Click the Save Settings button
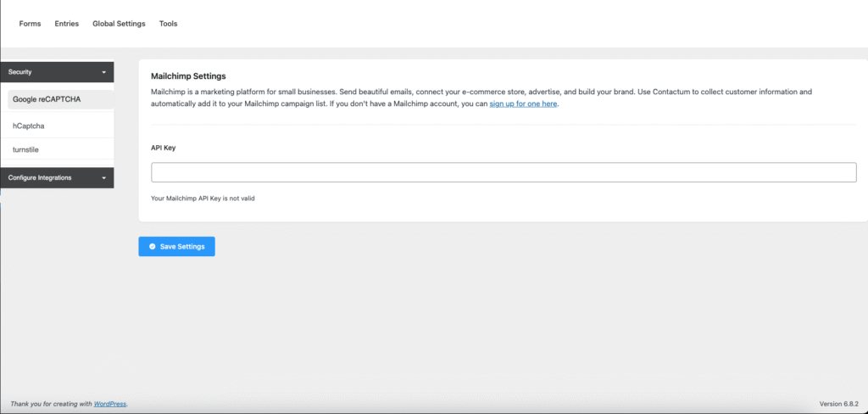 (x=177, y=246)
